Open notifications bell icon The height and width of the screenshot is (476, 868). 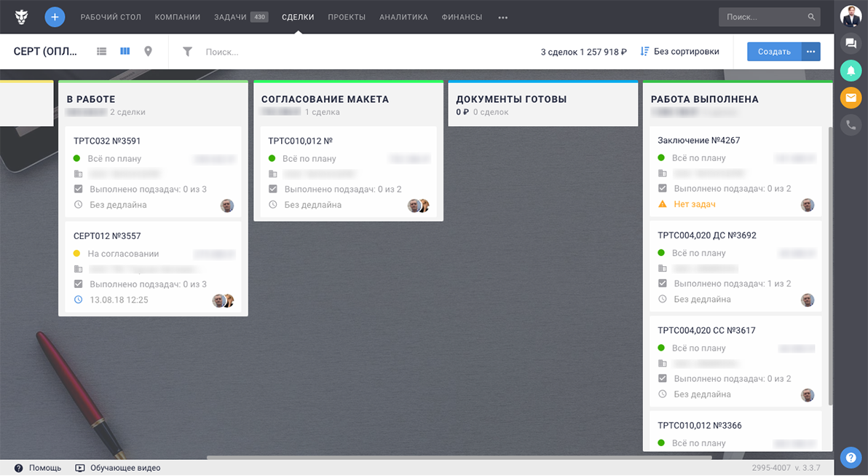[x=850, y=70]
